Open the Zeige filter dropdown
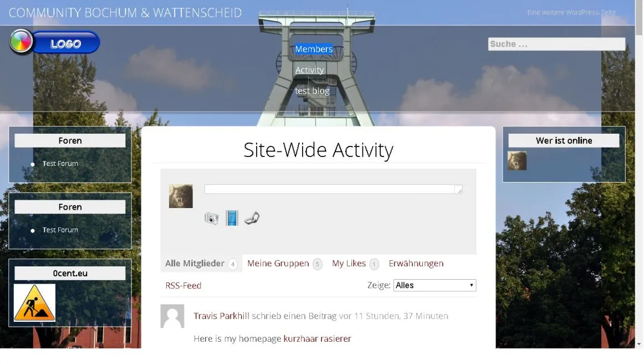Viewport: 644px width, 364px height. tap(435, 285)
